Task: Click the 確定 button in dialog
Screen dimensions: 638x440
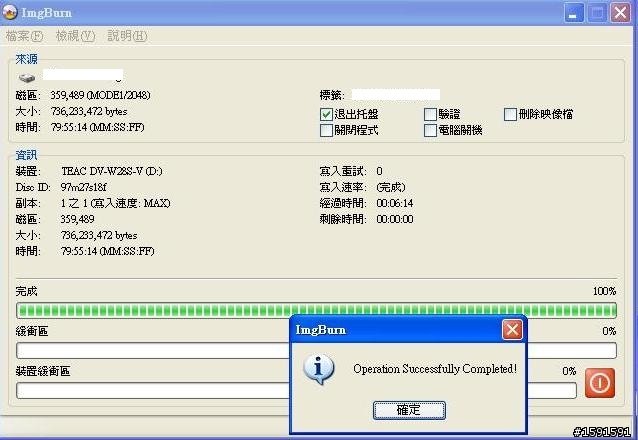Action: click(409, 410)
